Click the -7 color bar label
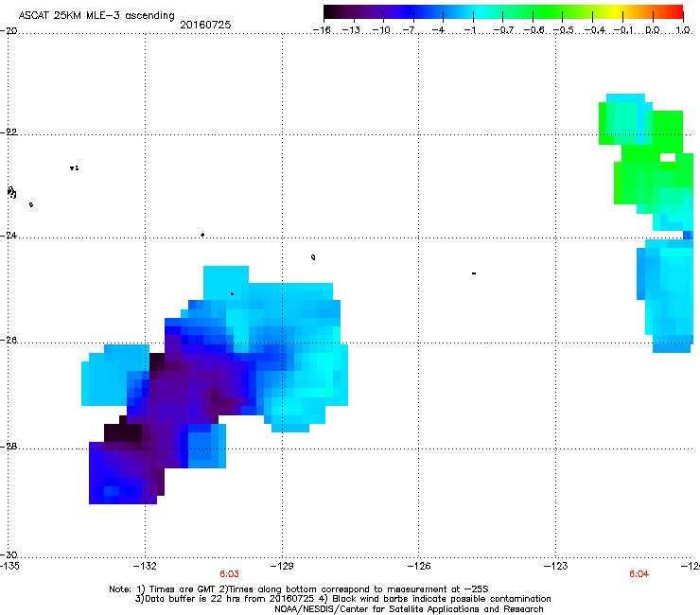 pos(410,30)
